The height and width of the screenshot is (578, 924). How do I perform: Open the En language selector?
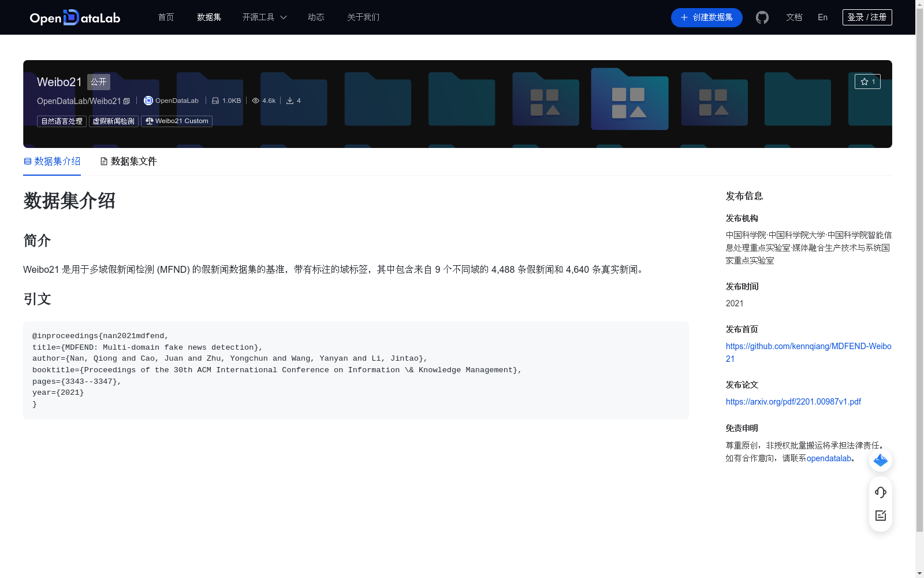pyautogui.click(x=822, y=17)
